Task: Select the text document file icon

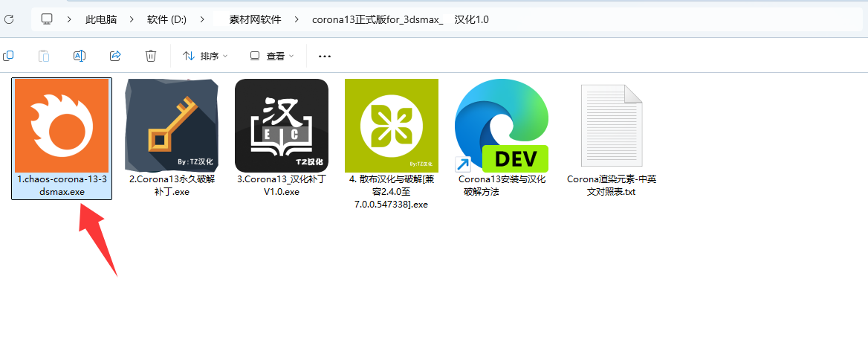Action: 611,126
